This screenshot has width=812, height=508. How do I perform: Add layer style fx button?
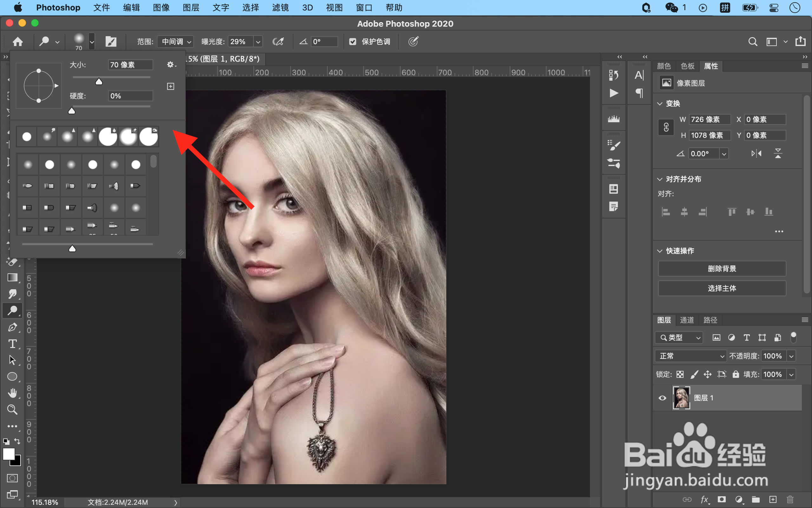[x=705, y=500]
